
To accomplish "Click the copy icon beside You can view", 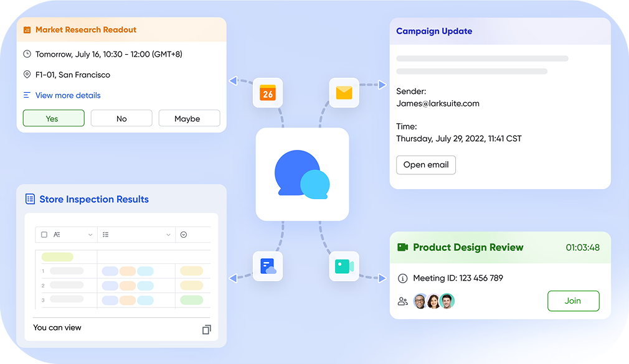I will pos(207,329).
